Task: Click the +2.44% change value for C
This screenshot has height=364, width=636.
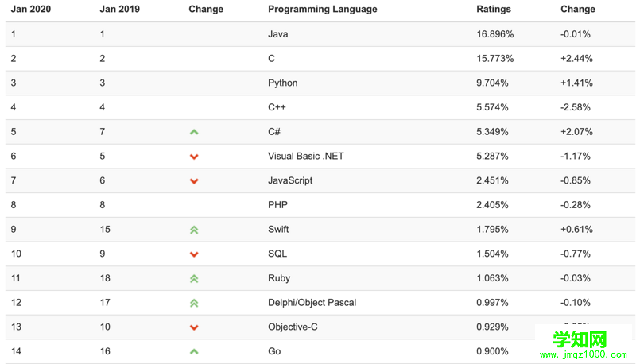Action: tap(576, 58)
